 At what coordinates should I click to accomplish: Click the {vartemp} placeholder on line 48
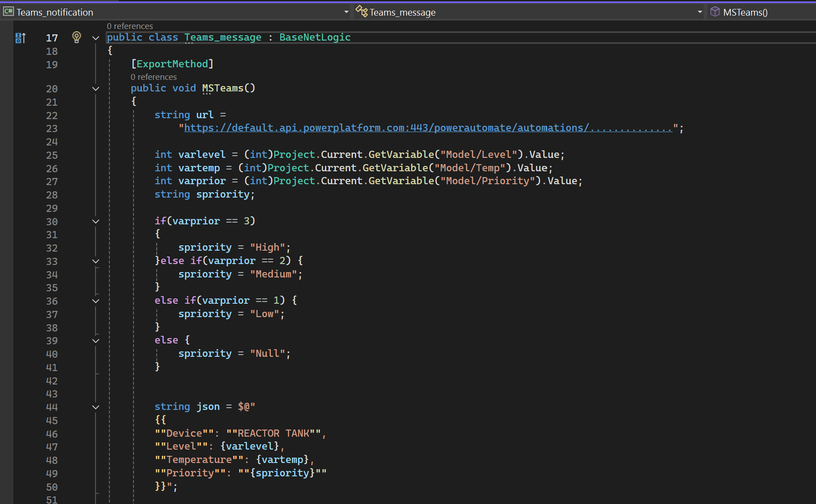coord(283,459)
